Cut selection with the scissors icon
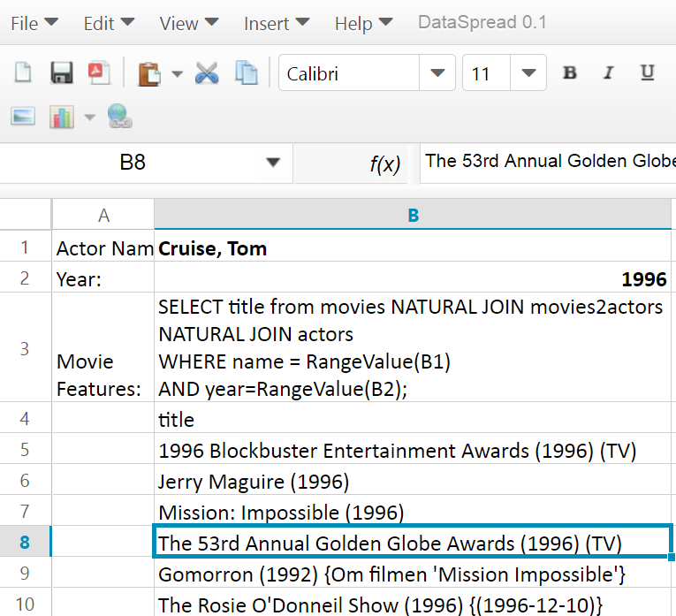Screen dimensions: 676x616 pyautogui.click(x=207, y=73)
